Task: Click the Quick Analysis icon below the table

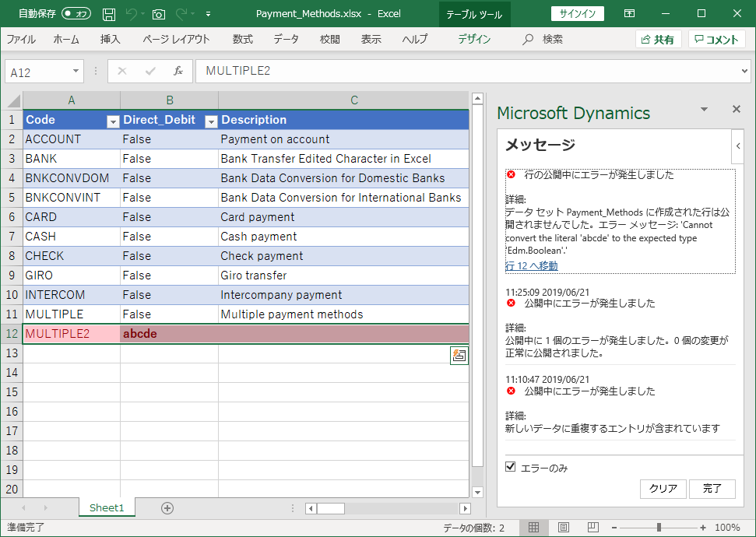Action: point(459,355)
